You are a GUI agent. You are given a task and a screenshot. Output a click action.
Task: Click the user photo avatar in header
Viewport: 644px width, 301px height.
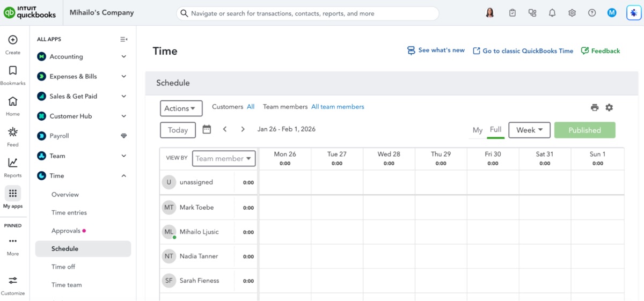point(489,13)
